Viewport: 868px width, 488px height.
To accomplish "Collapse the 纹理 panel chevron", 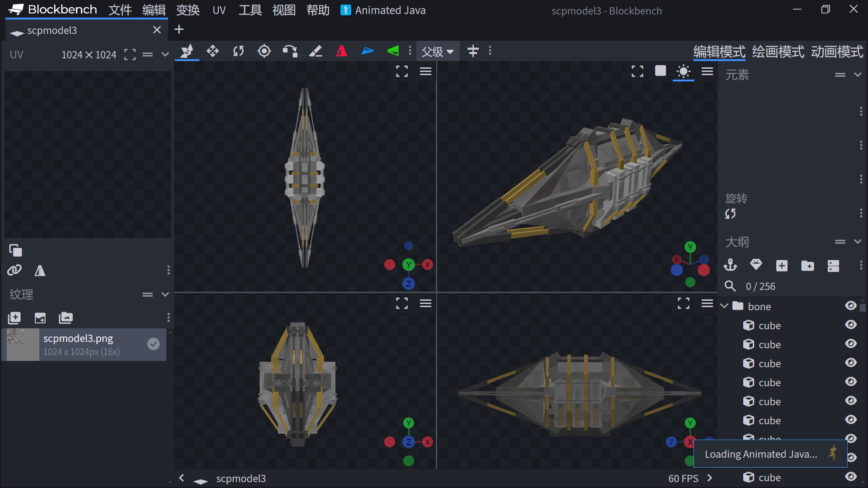I will (165, 294).
